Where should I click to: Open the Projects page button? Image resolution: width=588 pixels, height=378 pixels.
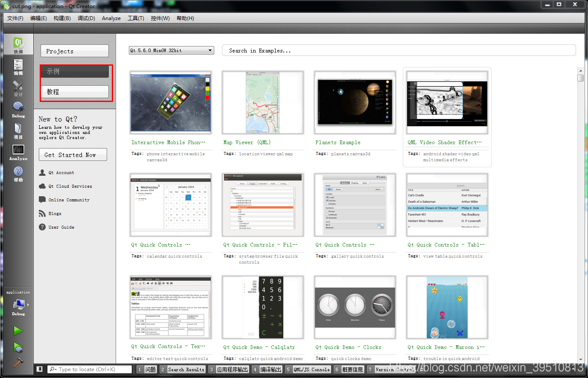pyautogui.click(x=75, y=51)
